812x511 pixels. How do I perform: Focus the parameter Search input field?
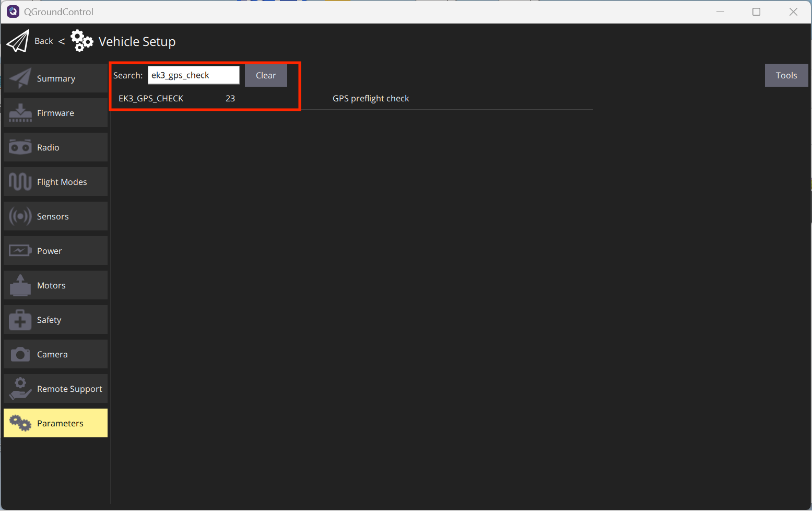tap(193, 75)
